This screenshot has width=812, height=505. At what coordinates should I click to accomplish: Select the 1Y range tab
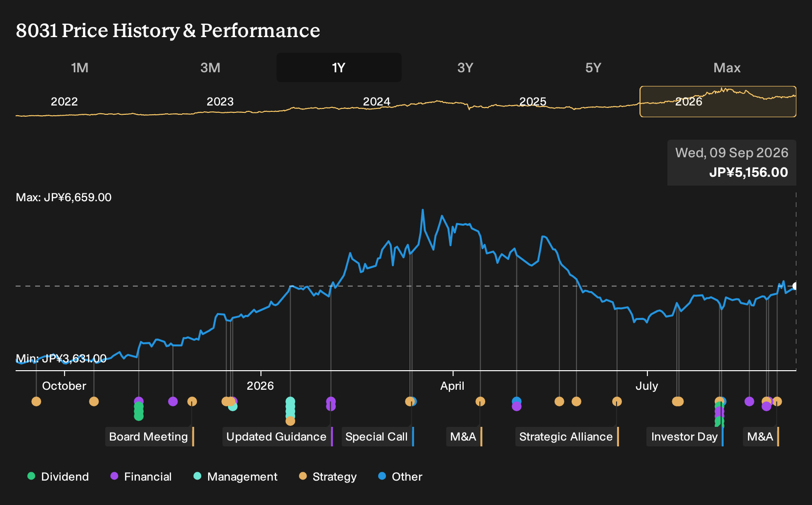tap(339, 68)
